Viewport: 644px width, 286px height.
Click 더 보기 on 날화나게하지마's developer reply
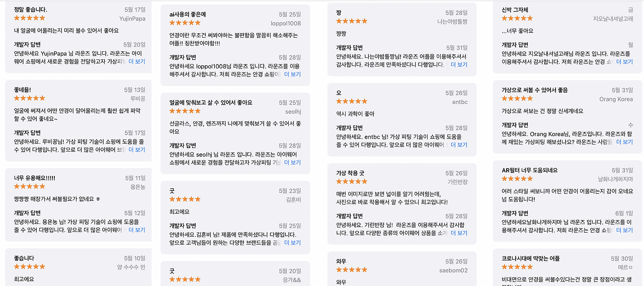click(x=624, y=230)
